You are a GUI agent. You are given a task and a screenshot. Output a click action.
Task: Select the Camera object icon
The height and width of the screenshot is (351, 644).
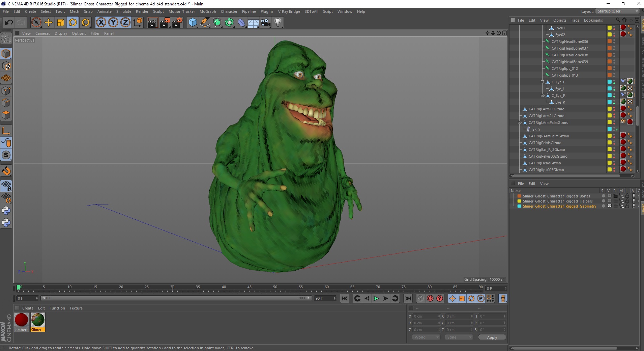[x=265, y=23]
